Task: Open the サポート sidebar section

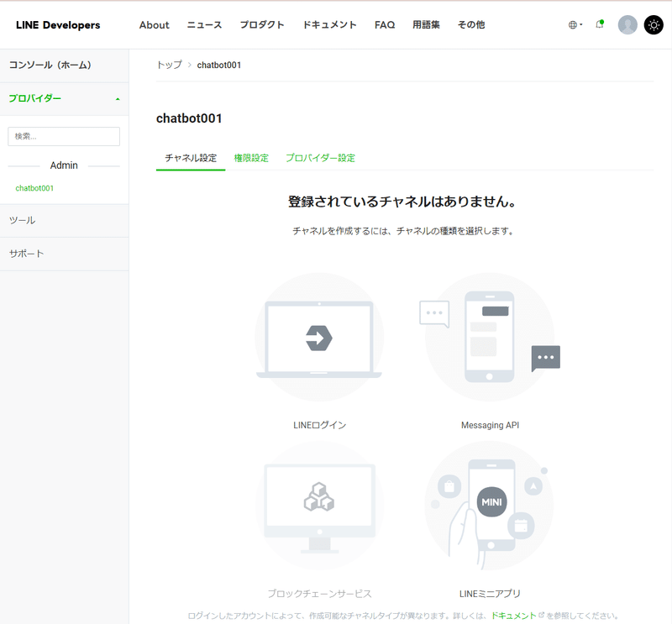Action: tap(65, 254)
